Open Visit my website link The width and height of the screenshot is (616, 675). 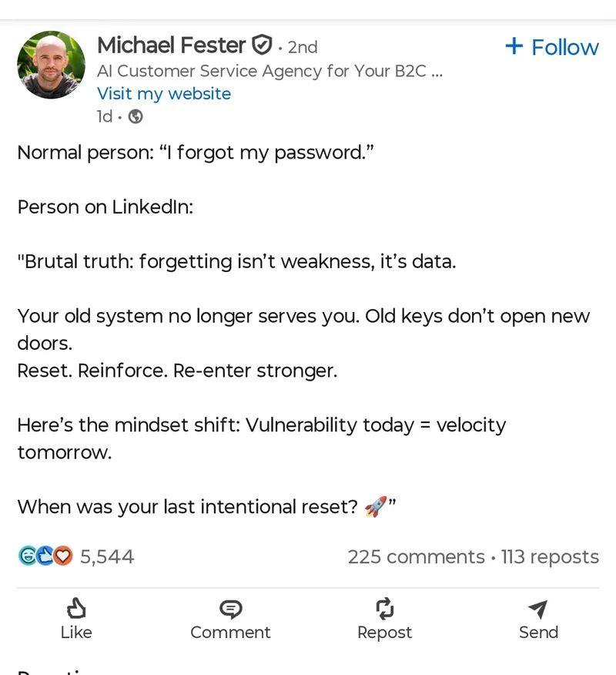pos(164,93)
